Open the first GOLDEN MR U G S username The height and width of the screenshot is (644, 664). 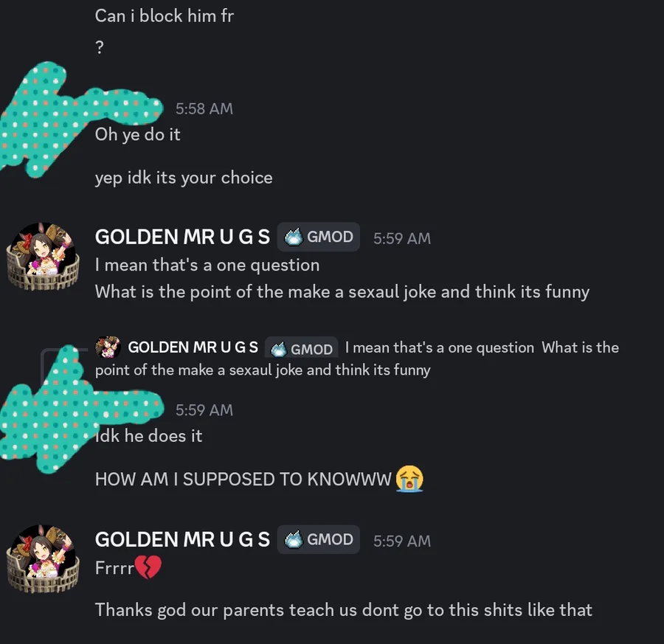(182, 237)
